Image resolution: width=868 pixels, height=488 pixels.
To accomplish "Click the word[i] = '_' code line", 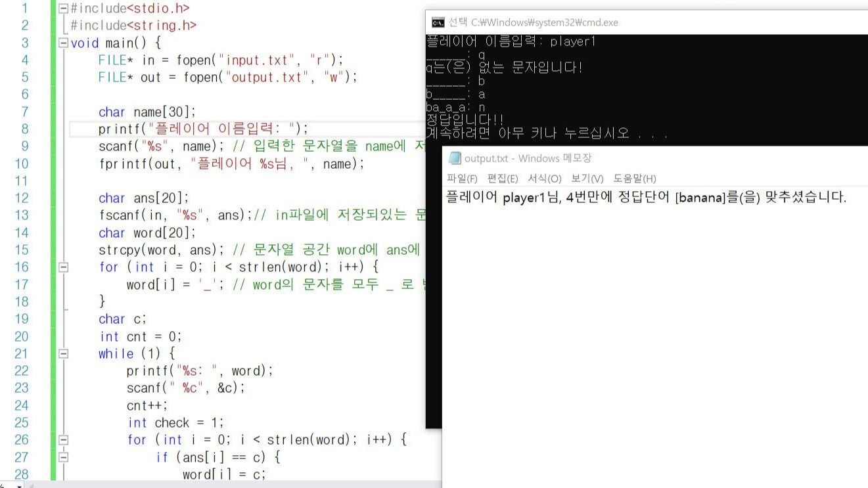I will (275, 284).
